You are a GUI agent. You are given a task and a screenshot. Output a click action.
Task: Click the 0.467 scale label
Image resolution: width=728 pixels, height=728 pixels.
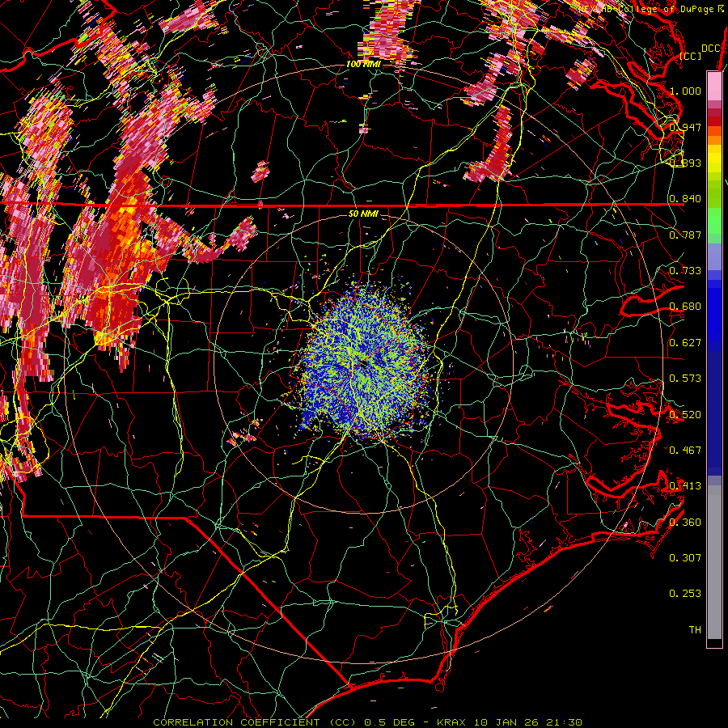pyautogui.click(x=685, y=451)
